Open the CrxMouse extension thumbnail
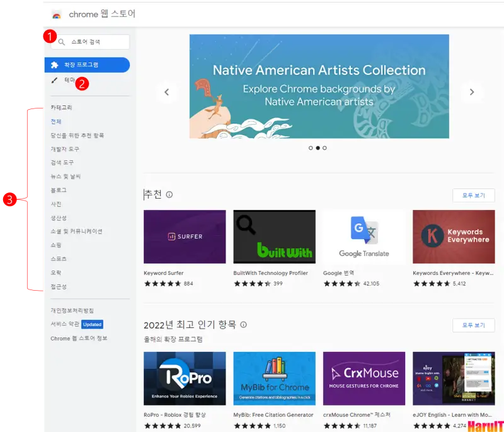This screenshot has width=504, height=432. pos(364,378)
